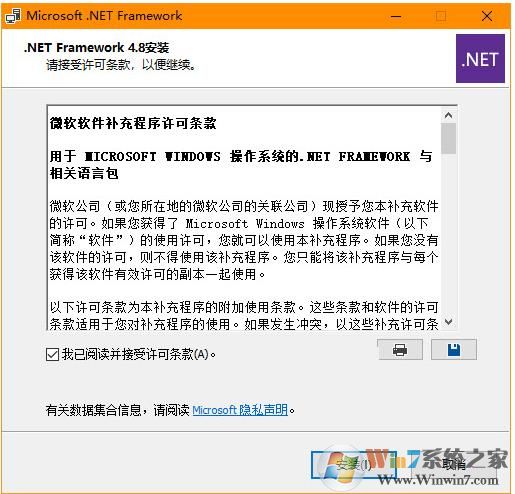The image size is (515, 494).
Task: Open the Microsoft 隐私声明 link
Action: tap(240, 410)
